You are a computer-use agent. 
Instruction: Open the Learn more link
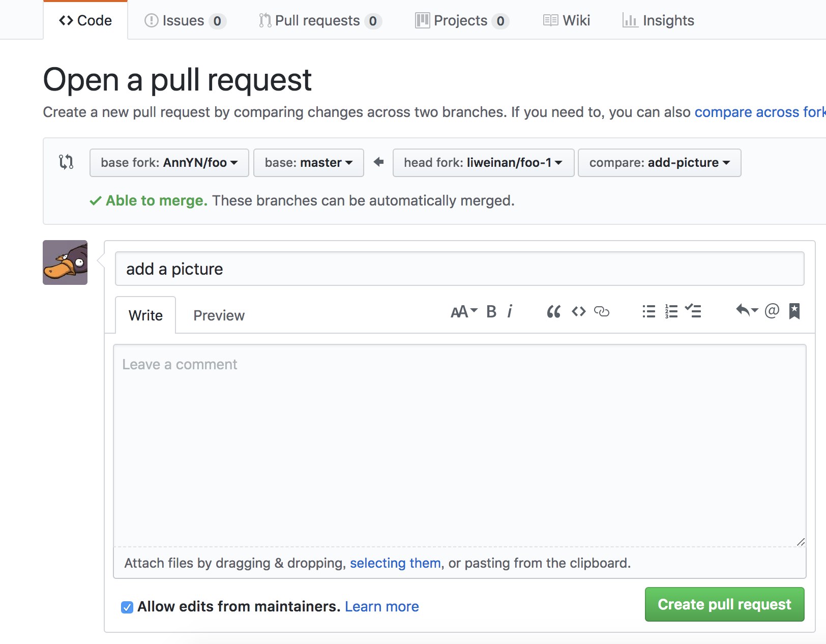coord(382,606)
